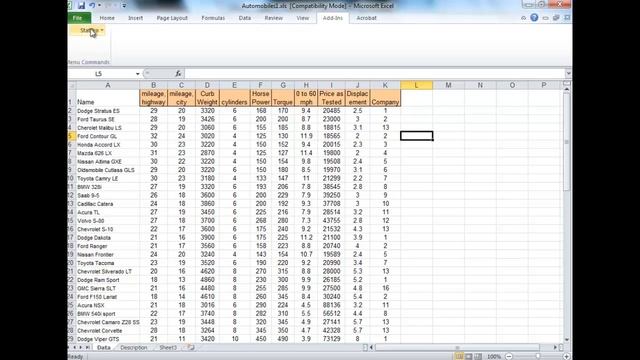This screenshot has width=640, height=360.
Task: Select column A header
Action: 108,85
